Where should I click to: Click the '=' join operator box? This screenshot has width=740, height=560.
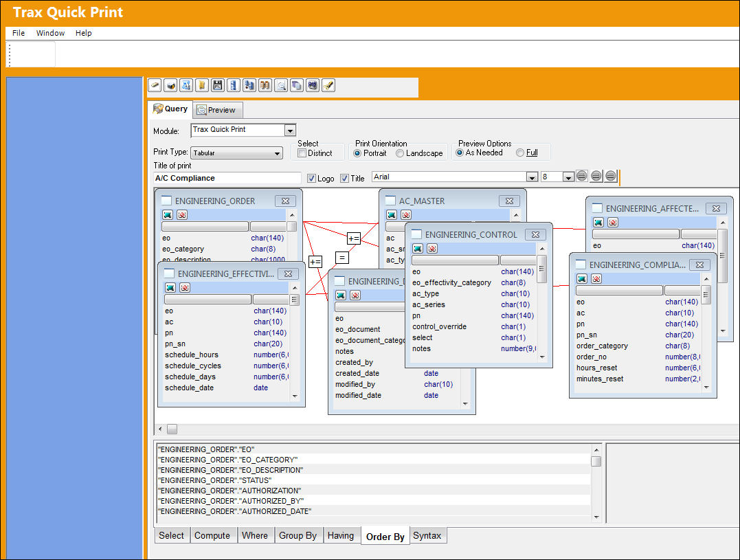[x=342, y=258]
